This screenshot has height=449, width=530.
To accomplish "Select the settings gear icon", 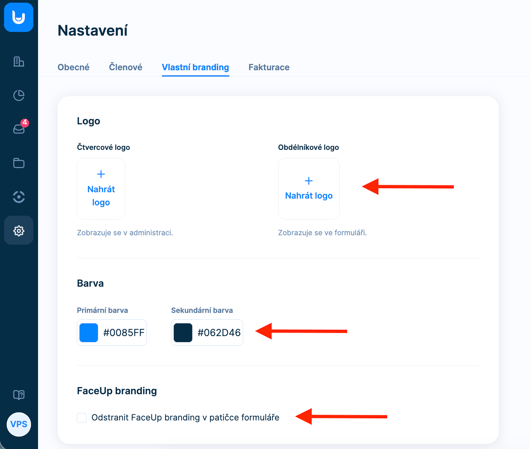I will pyautogui.click(x=19, y=231).
